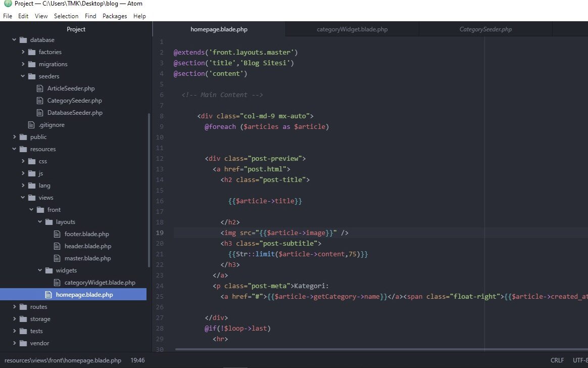Click cursor position 19:46 in status bar
Viewport: 588px width, 368px height.
pos(137,360)
